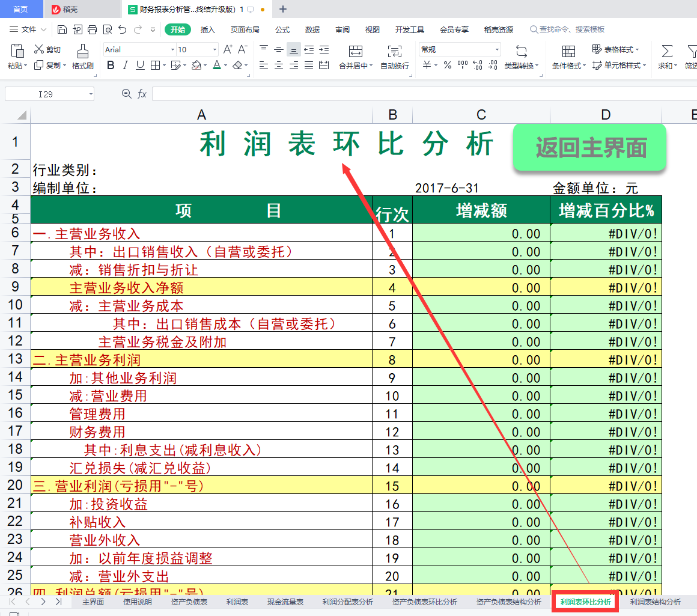Open the 插入 (Insert) ribbon tab

207,29
